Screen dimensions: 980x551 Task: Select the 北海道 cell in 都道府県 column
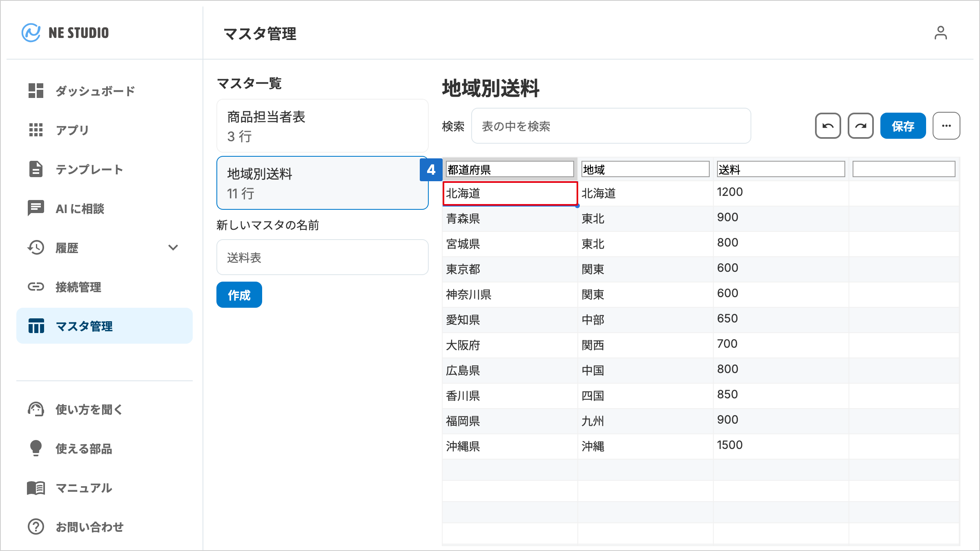[x=510, y=193]
